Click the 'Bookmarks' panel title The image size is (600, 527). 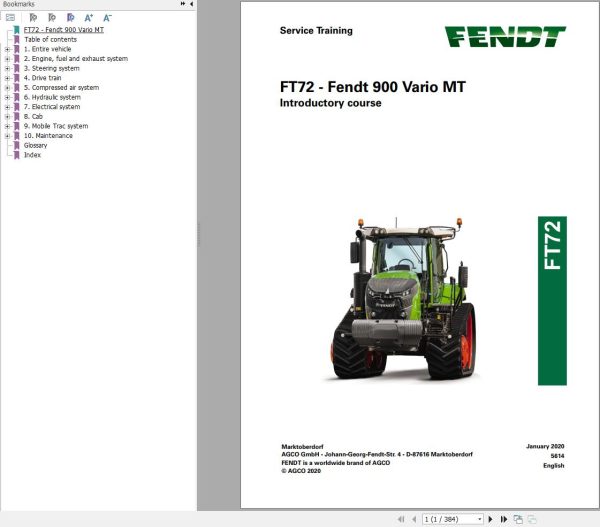pos(18,4)
